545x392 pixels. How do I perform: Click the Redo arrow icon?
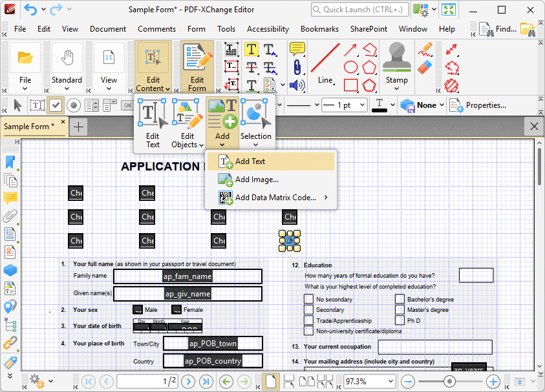56,10
